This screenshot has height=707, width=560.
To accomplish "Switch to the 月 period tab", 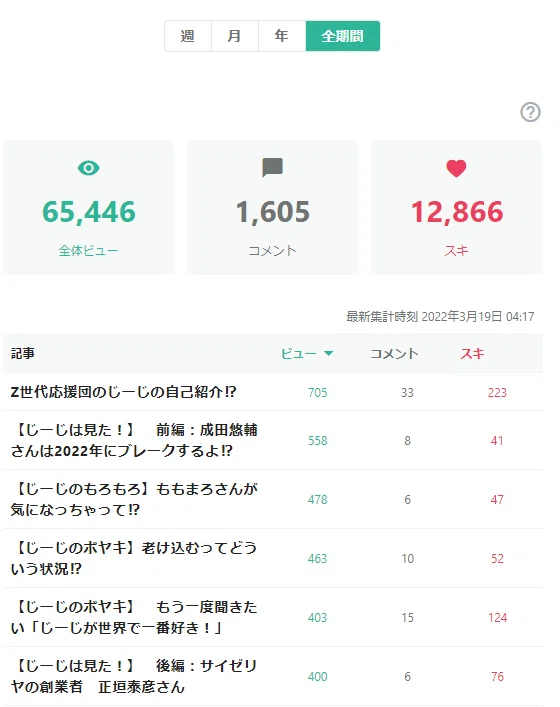I will [235, 36].
